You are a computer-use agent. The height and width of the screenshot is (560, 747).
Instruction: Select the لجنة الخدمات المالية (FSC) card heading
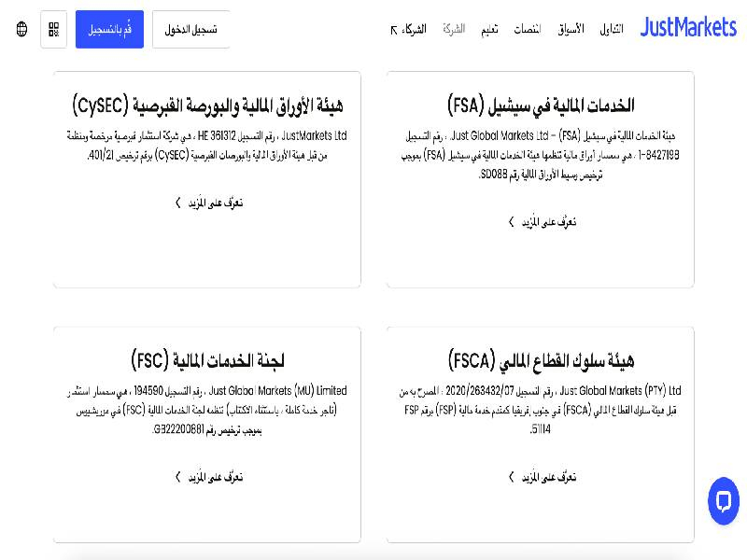pos(207,360)
